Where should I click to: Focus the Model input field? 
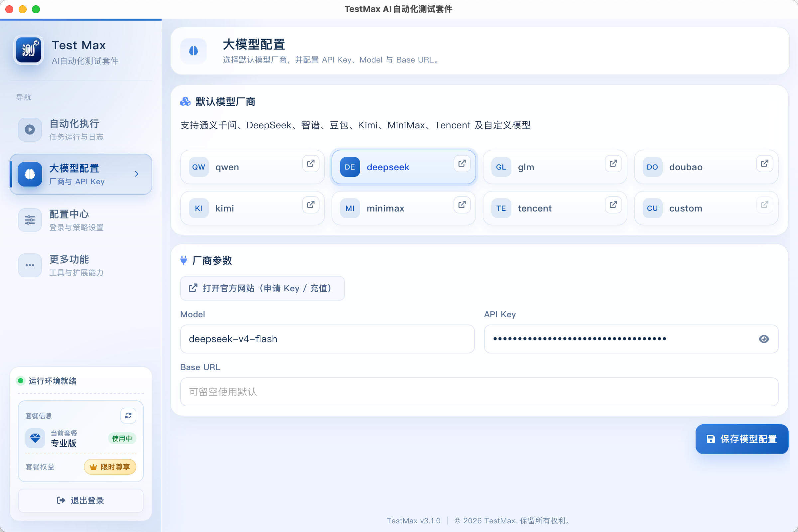pos(327,339)
